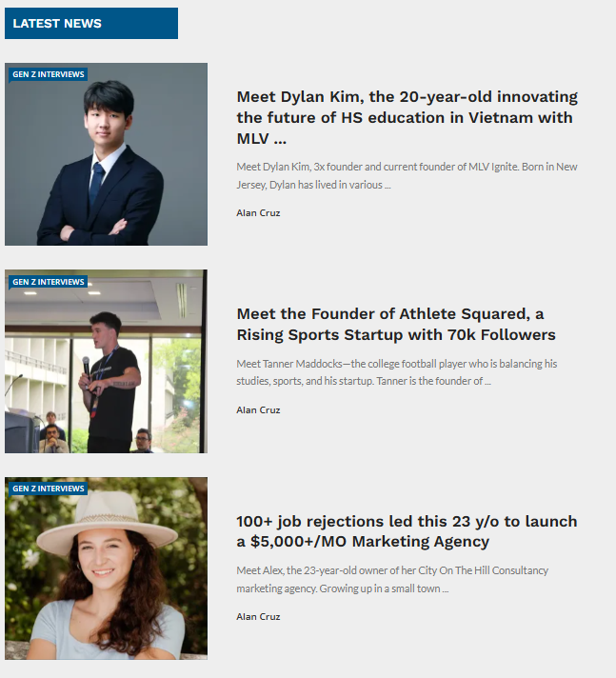Open the Athlete Squared speaker thumbnail
This screenshot has height=678, width=616.
[x=106, y=362]
